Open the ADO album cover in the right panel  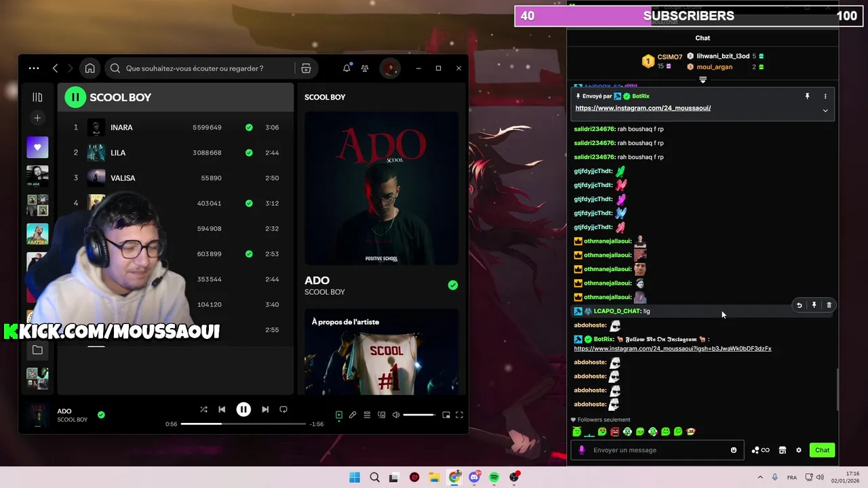381,188
